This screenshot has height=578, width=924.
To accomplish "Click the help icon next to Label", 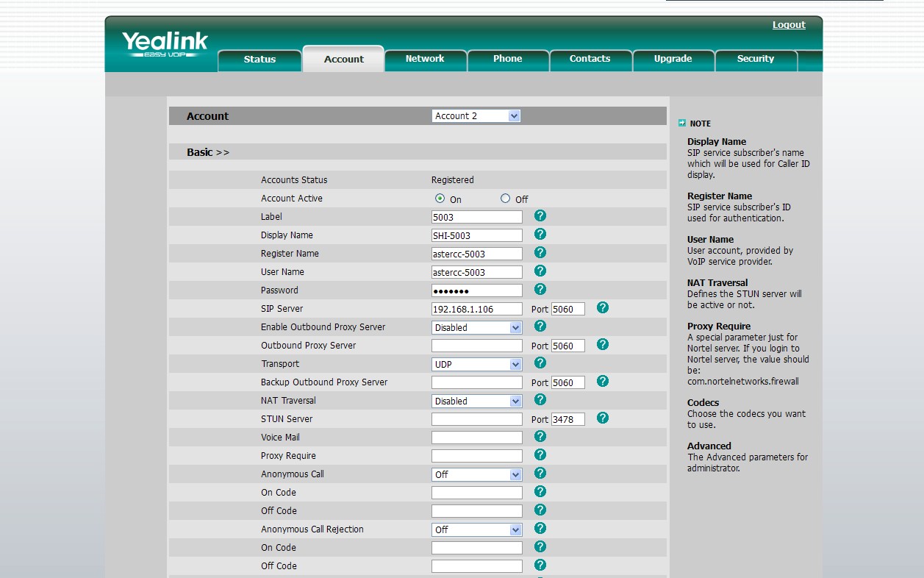I will click(540, 216).
